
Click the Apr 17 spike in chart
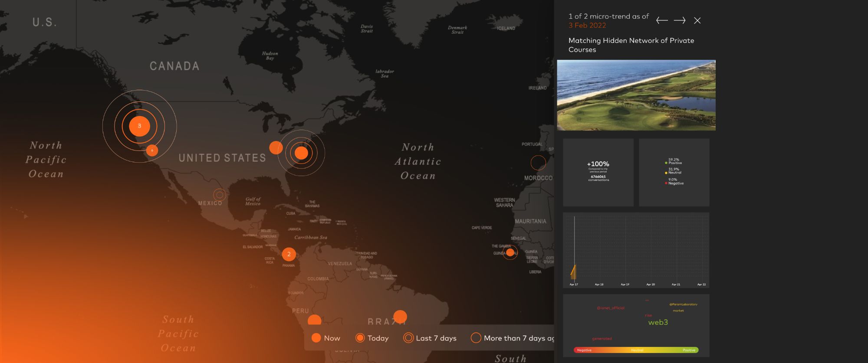point(574,272)
